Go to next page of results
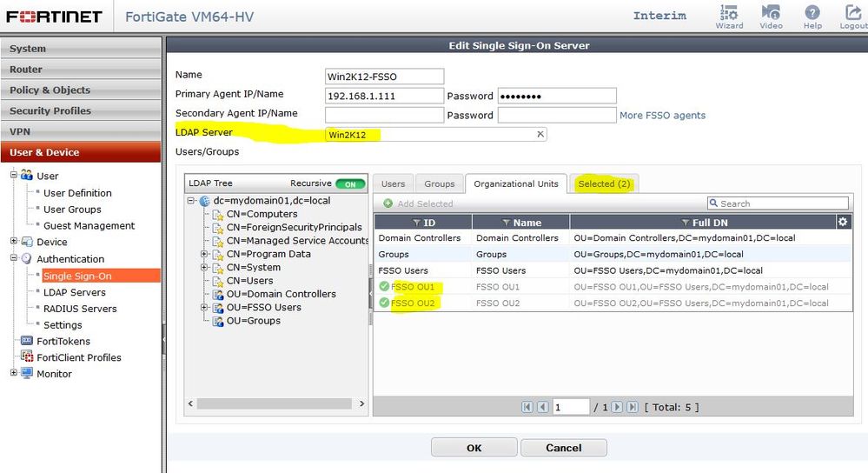The image size is (868, 473). pos(617,407)
